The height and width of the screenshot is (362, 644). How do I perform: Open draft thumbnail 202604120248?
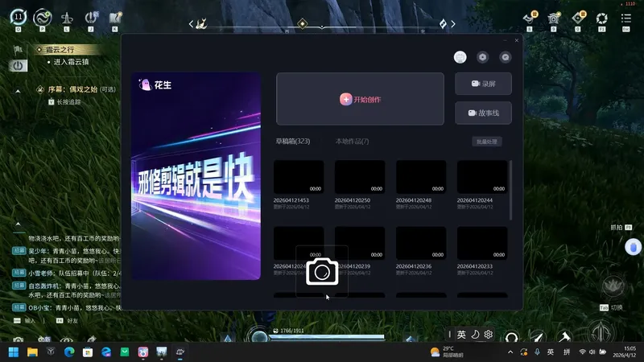point(421,177)
